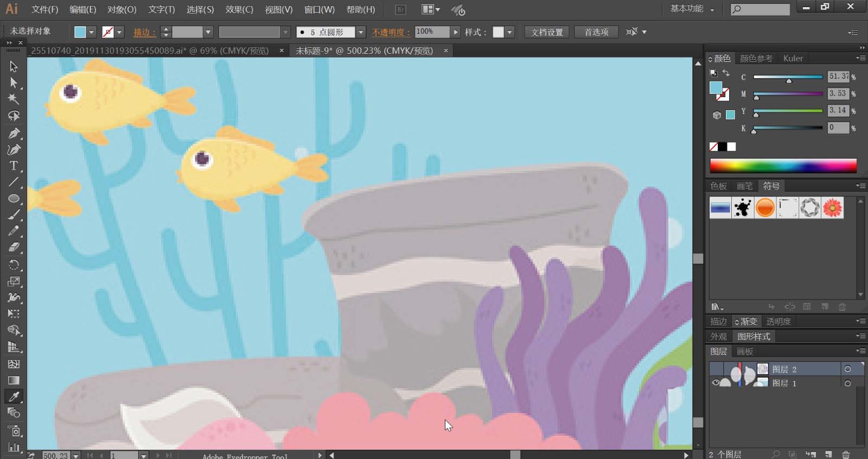This screenshot has width=868, height=459.
Task: Select the Type tool
Action: tap(14, 165)
